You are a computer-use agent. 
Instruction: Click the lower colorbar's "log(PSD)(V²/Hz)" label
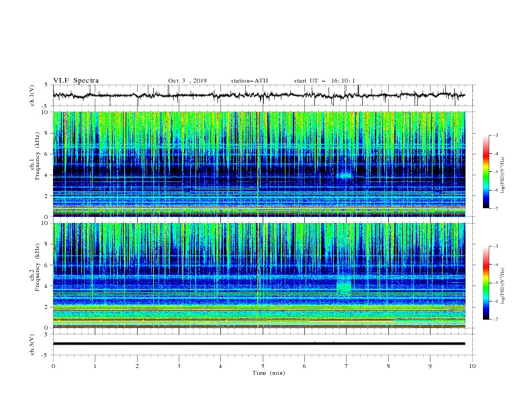503,286
